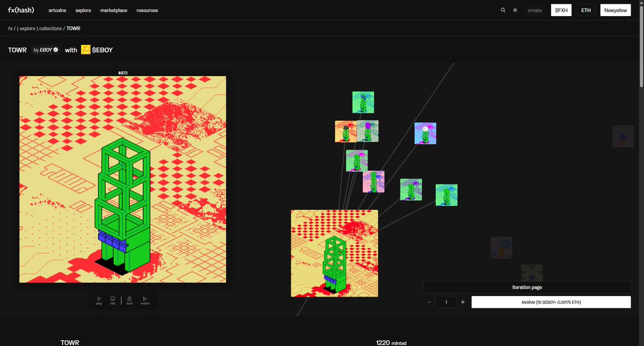
Task: Open the resources menu
Action: pyautogui.click(x=147, y=10)
